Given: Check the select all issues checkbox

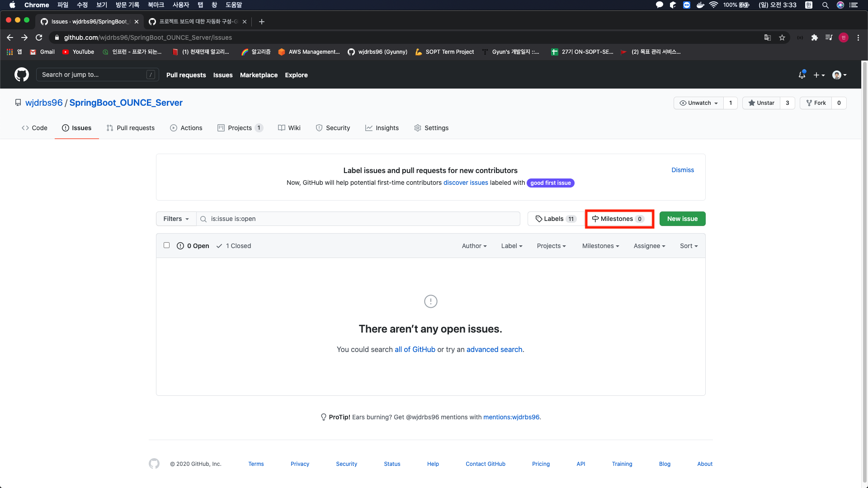Looking at the screenshot, I should 166,245.
